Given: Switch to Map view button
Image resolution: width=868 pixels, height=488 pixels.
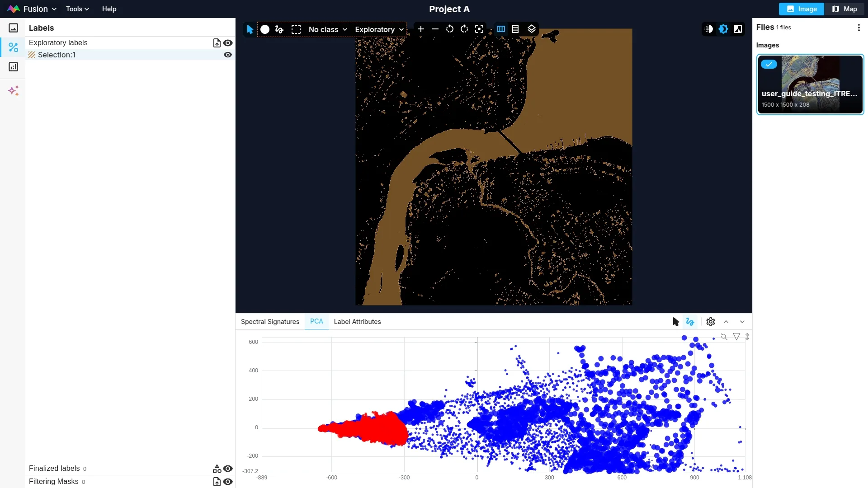Looking at the screenshot, I should click(844, 9).
